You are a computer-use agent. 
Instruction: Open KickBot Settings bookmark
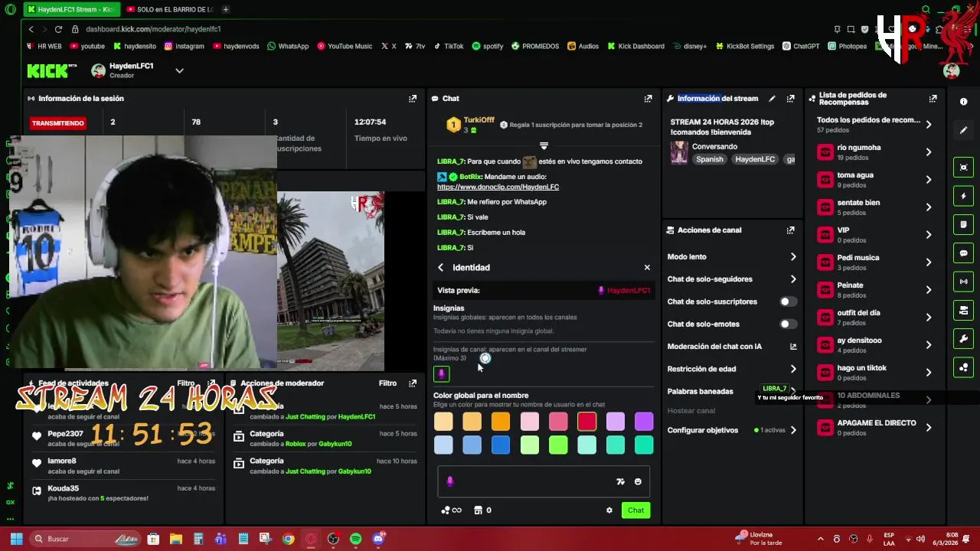745,46
